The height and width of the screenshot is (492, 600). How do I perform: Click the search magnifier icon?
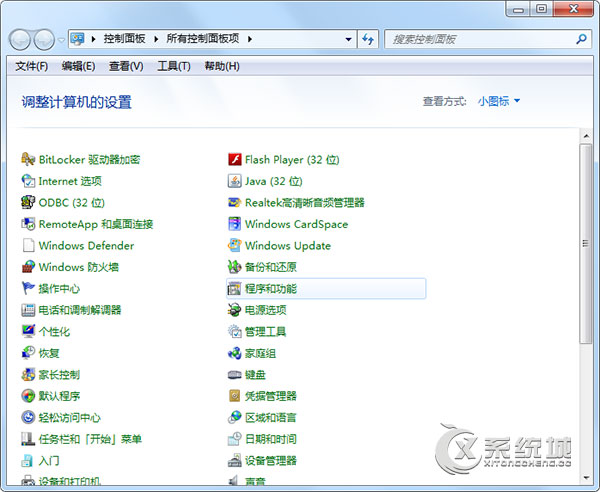point(581,39)
